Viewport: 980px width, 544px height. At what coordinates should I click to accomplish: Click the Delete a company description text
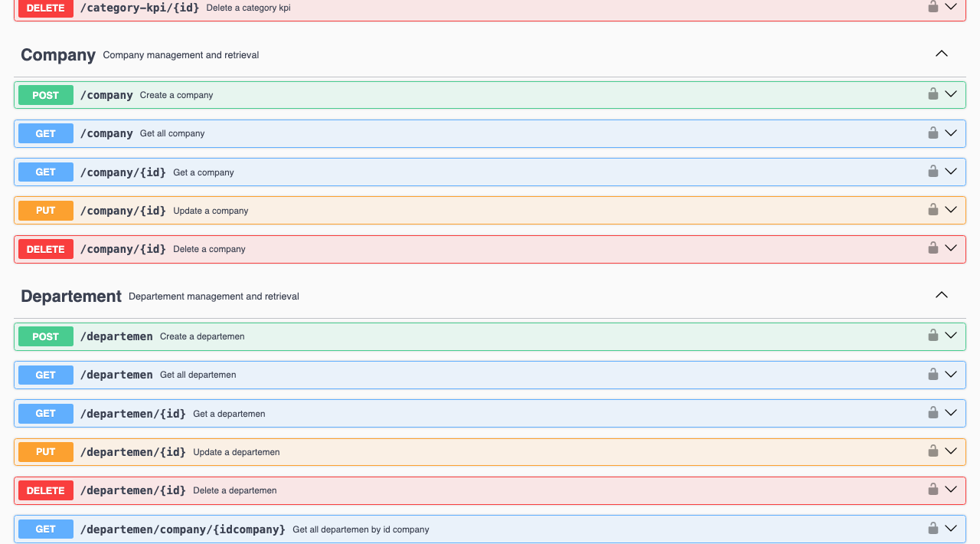(x=209, y=249)
